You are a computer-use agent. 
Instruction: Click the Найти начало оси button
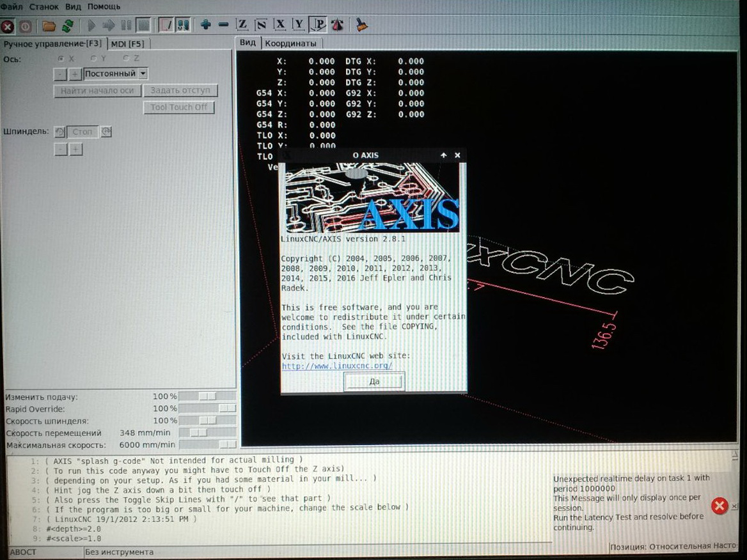pos(97,91)
